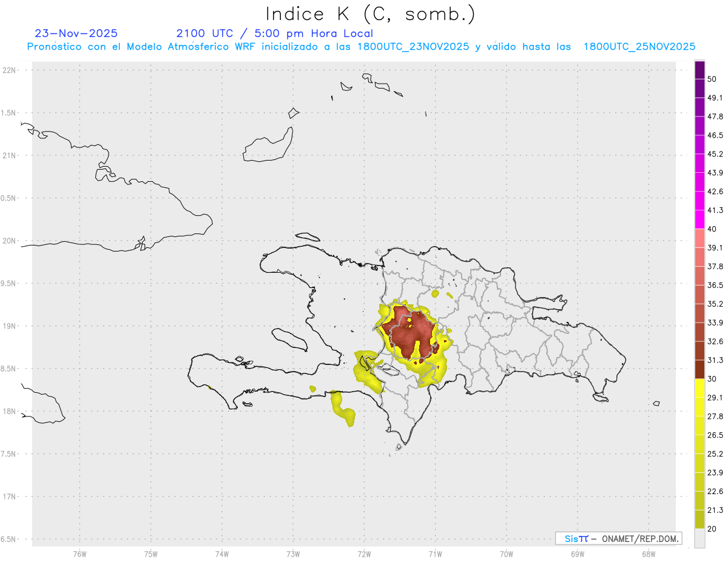Viewport: 728px width, 562px height.
Task: Click the "Indice K (C, somb.)" title
Action: [371, 15]
